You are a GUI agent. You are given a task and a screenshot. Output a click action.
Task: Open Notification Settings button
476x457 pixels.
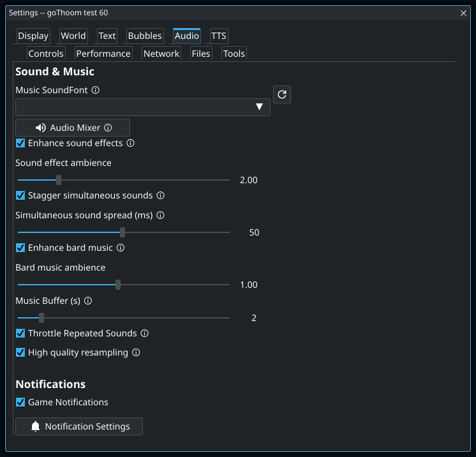click(x=79, y=426)
